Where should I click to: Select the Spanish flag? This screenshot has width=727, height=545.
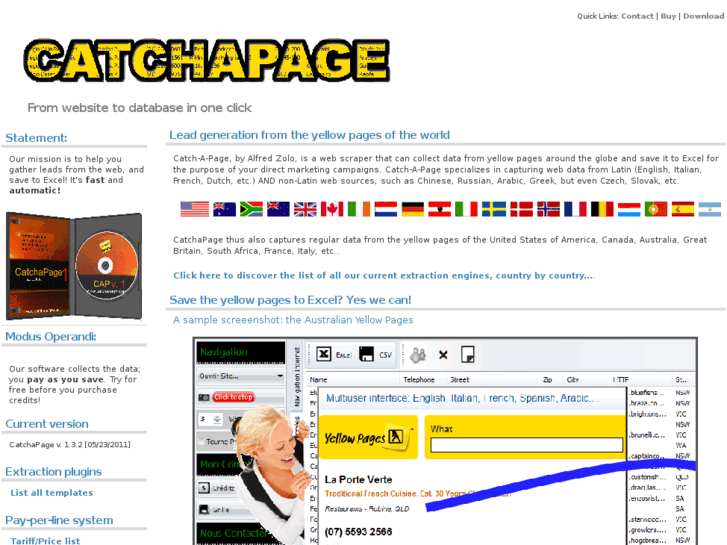[x=683, y=209]
